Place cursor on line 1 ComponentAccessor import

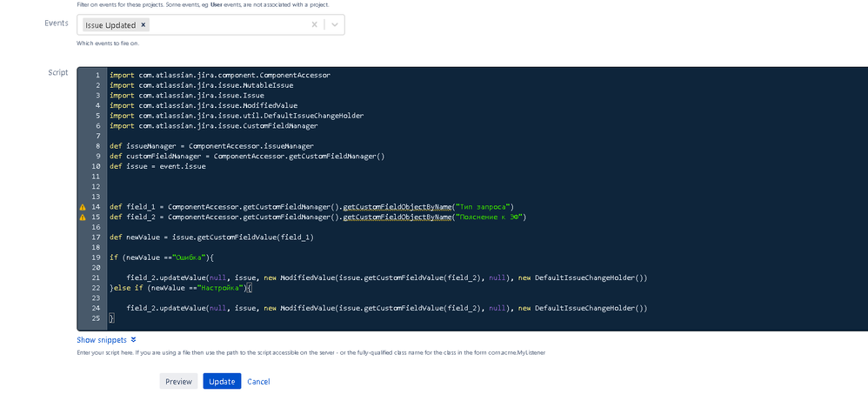pos(220,76)
